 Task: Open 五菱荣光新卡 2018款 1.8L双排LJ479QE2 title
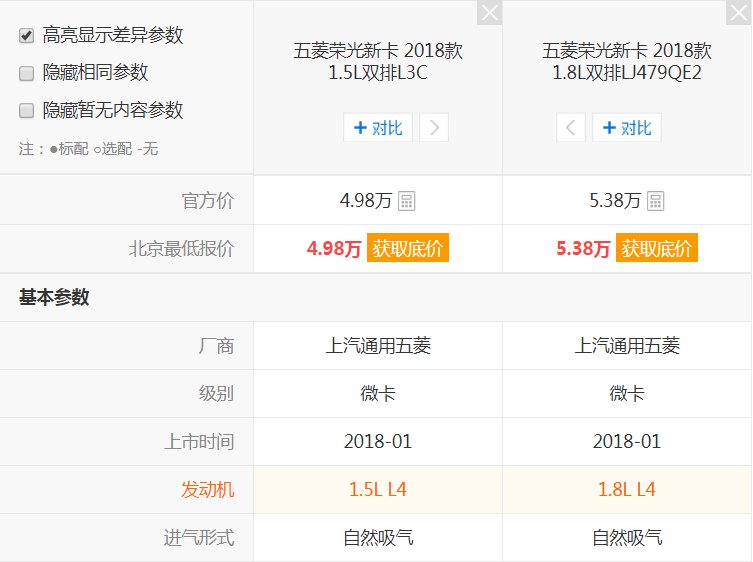coord(627,61)
